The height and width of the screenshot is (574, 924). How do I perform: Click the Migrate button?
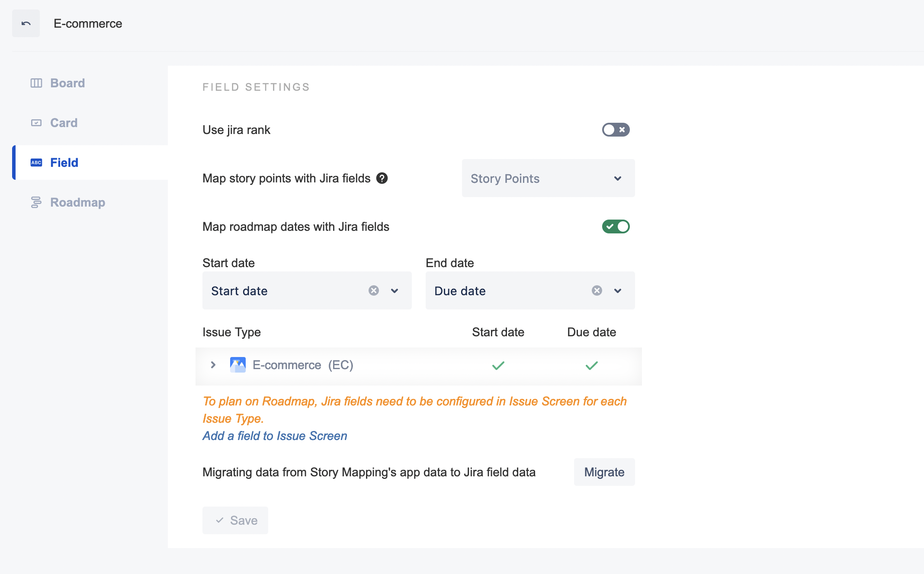[604, 472]
